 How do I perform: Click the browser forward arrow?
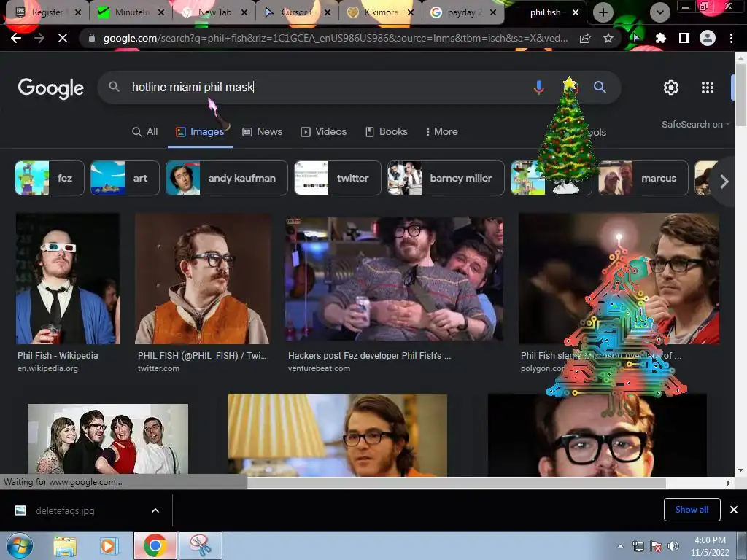coord(39,38)
